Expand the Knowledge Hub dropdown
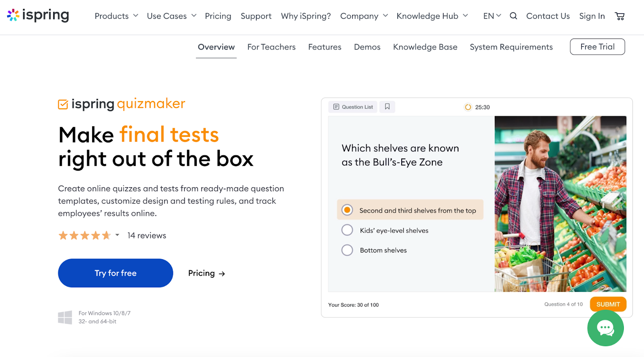This screenshot has height=357, width=644. pyautogui.click(x=432, y=16)
